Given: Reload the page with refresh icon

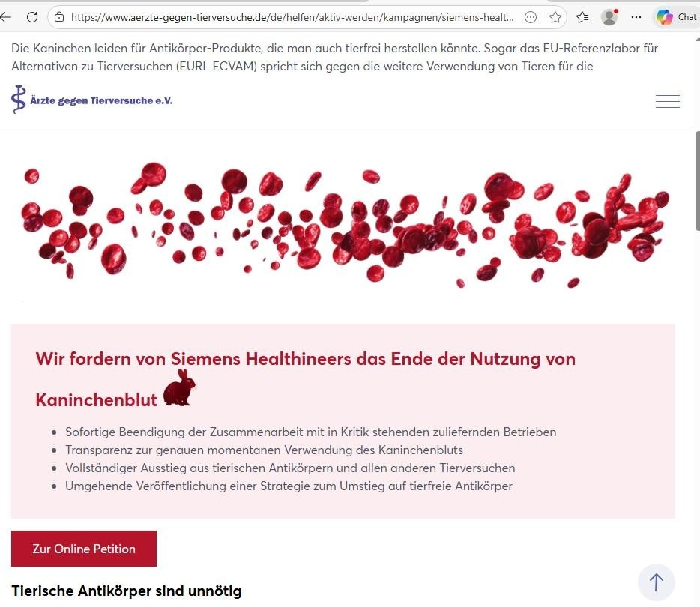Looking at the screenshot, I should (32, 16).
